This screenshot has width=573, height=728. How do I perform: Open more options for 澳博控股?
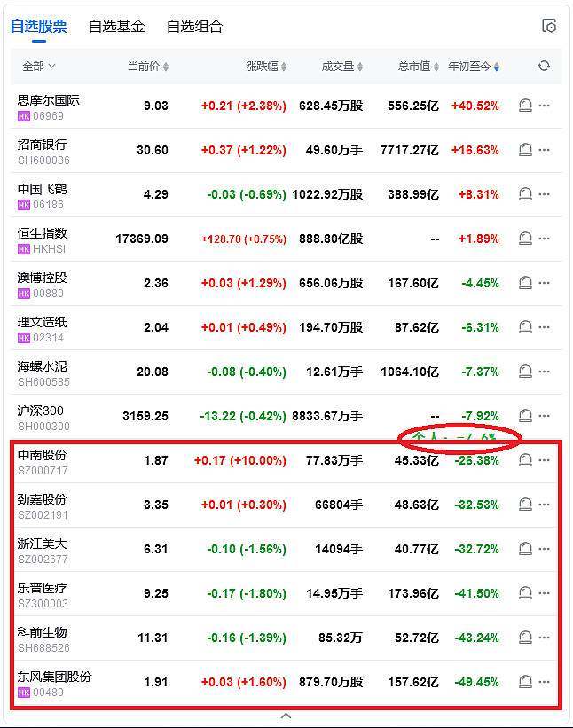point(545,283)
